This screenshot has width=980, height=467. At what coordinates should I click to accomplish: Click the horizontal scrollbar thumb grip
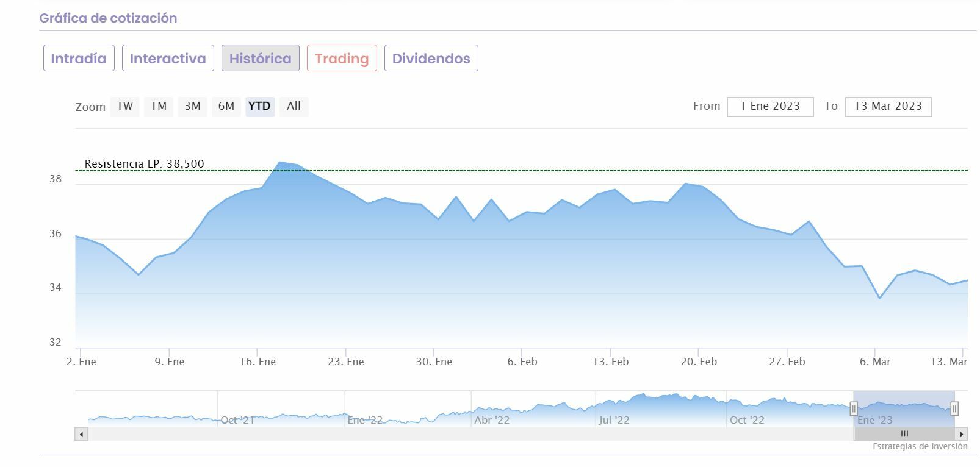(904, 434)
